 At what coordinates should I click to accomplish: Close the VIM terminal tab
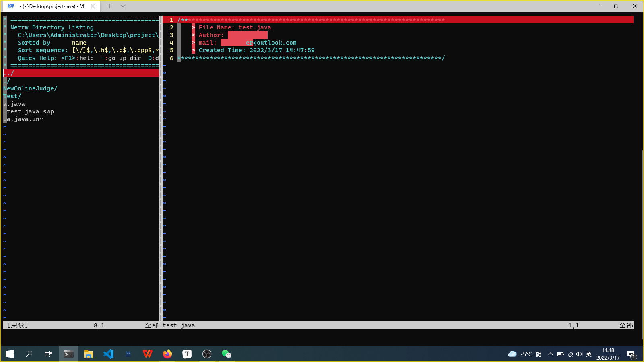93,6
